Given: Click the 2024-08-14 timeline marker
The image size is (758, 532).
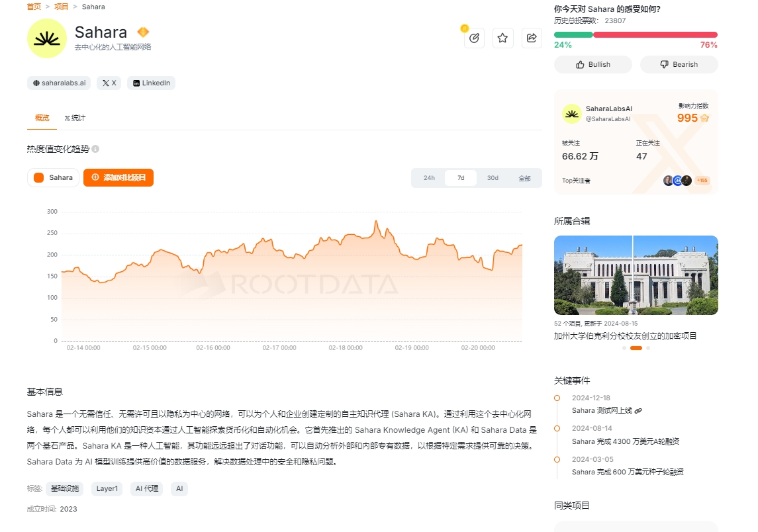Looking at the screenshot, I should click(x=557, y=428).
